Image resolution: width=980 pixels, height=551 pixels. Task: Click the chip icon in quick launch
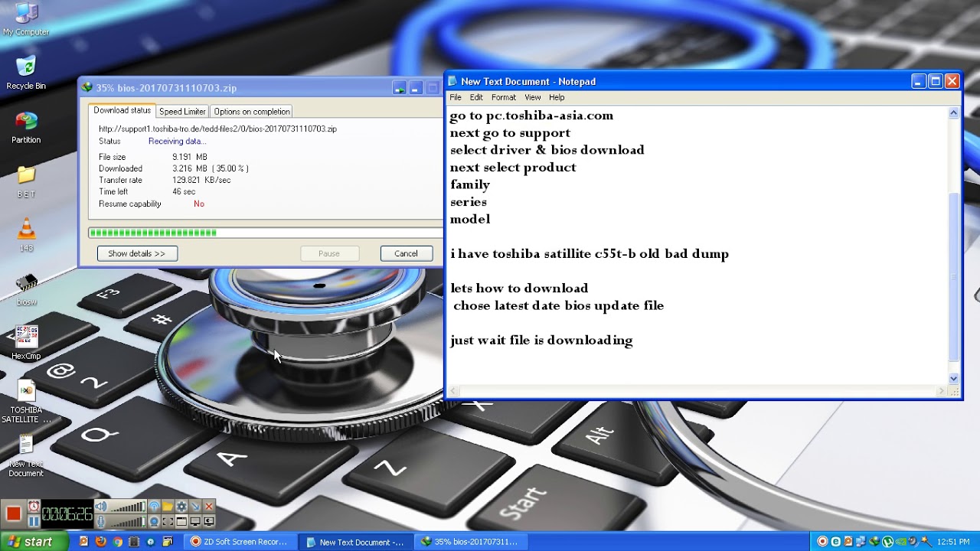[x=134, y=541]
